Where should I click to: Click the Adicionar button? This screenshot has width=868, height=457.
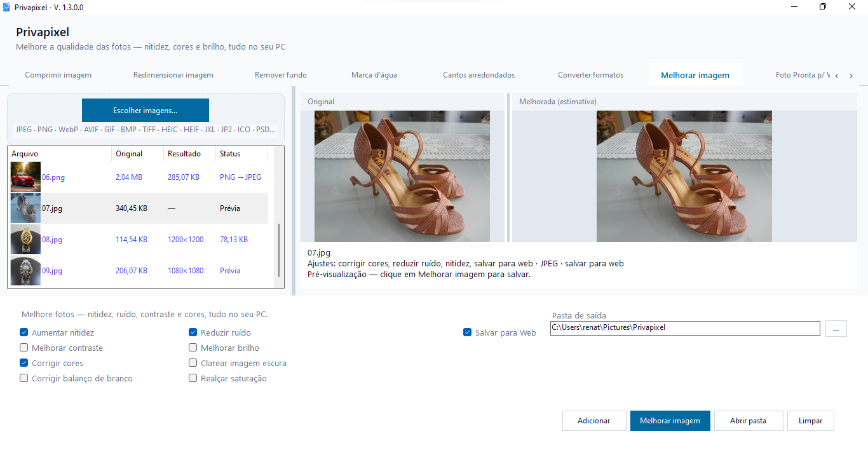tap(594, 421)
